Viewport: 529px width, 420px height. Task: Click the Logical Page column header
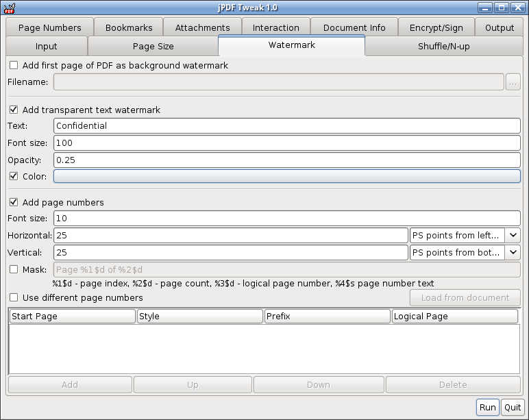[455, 316]
